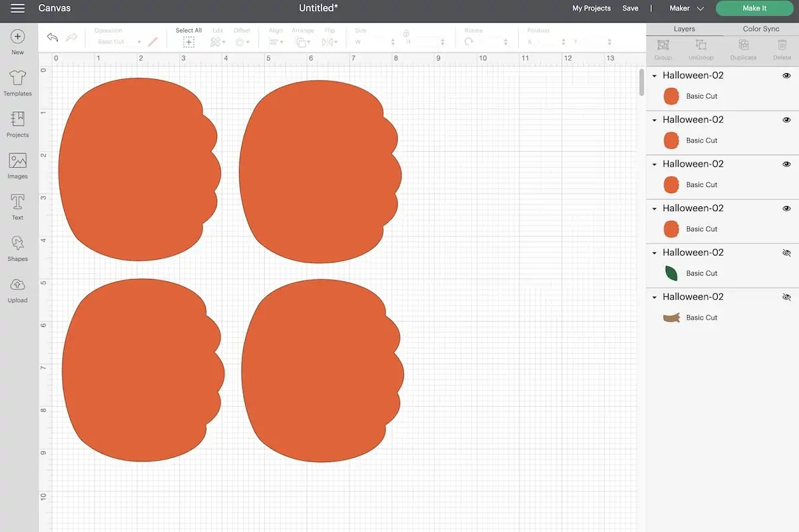The height and width of the screenshot is (532, 799).
Task: Click the Rotate icon in the toolbar
Action: [x=469, y=41]
